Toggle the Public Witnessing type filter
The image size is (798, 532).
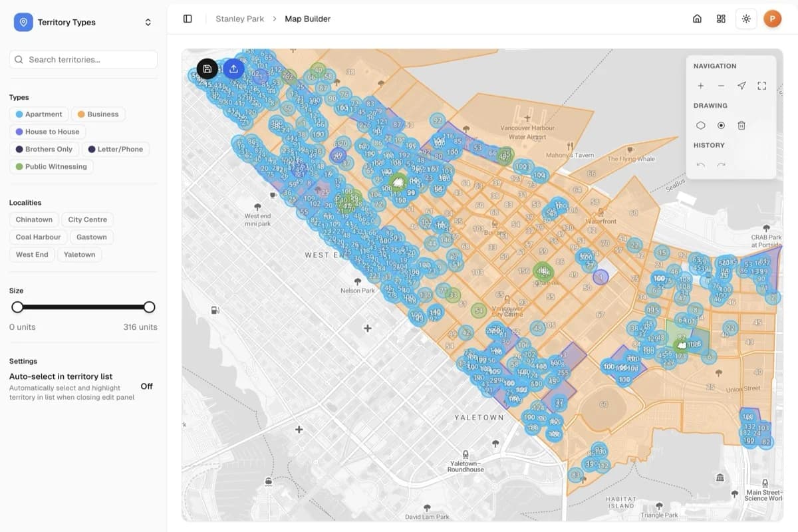click(51, 166)
